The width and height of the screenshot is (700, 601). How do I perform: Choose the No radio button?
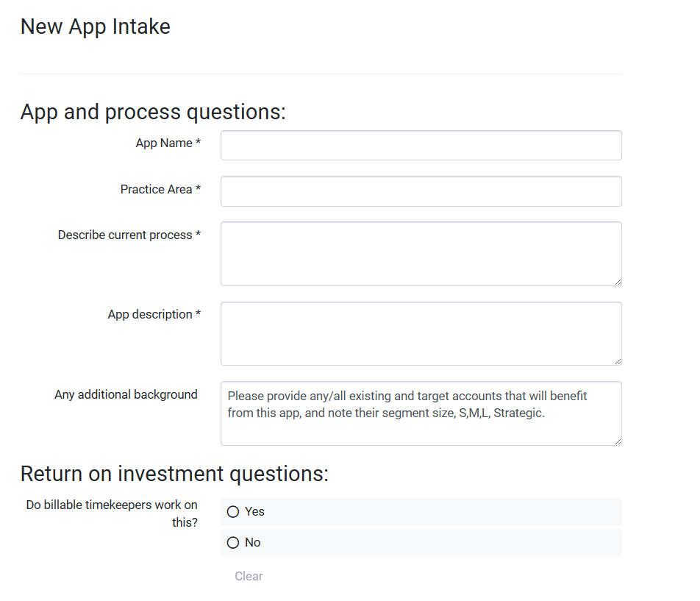[233, 542]
